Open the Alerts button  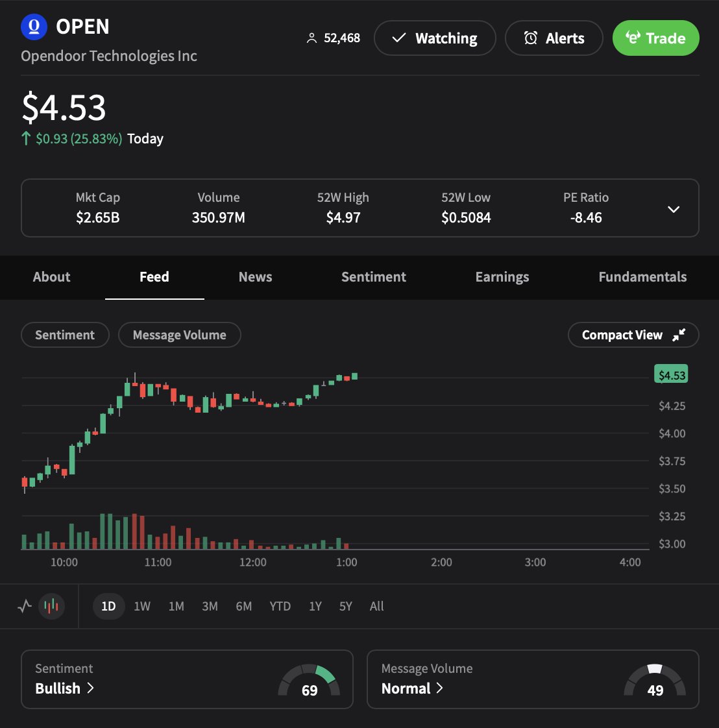click(x=554, y=38)
